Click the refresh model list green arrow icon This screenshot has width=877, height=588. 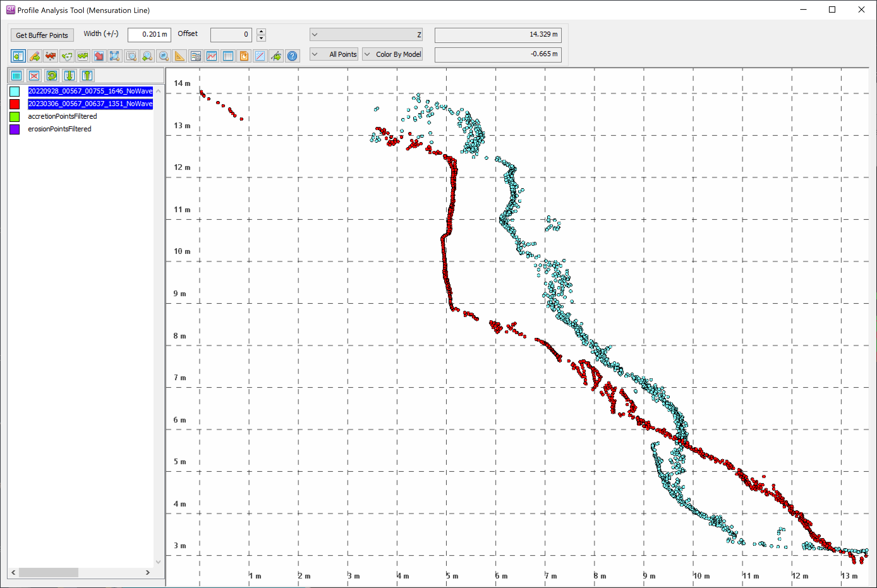52,76
